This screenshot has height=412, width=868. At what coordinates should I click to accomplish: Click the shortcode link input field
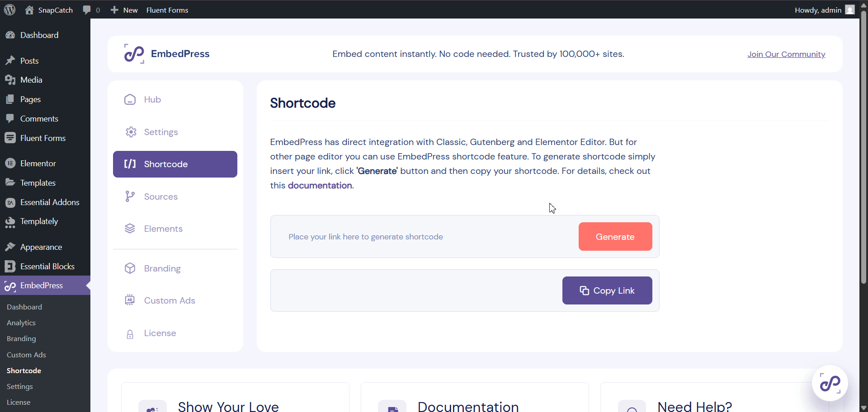coord(420,236)
